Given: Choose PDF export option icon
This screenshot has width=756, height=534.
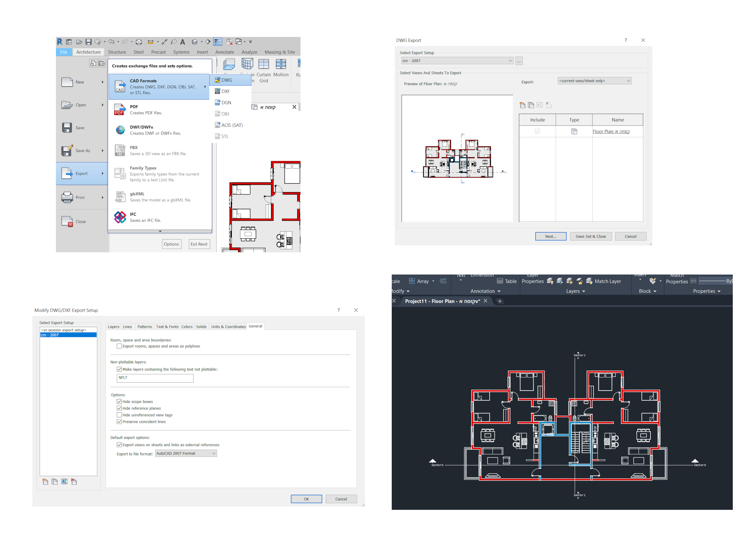Looking at the screenshot, I should pos(120,109).
